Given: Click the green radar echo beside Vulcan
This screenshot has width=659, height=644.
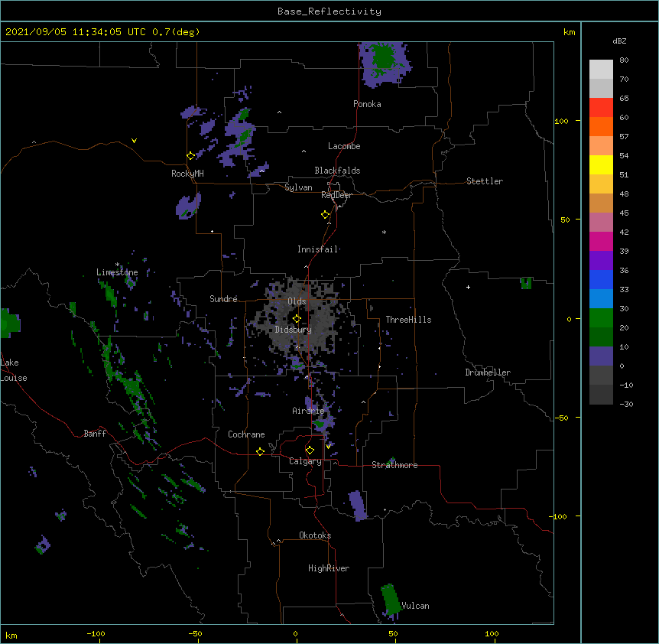Looking at the screenshot, I should [391, 599].
